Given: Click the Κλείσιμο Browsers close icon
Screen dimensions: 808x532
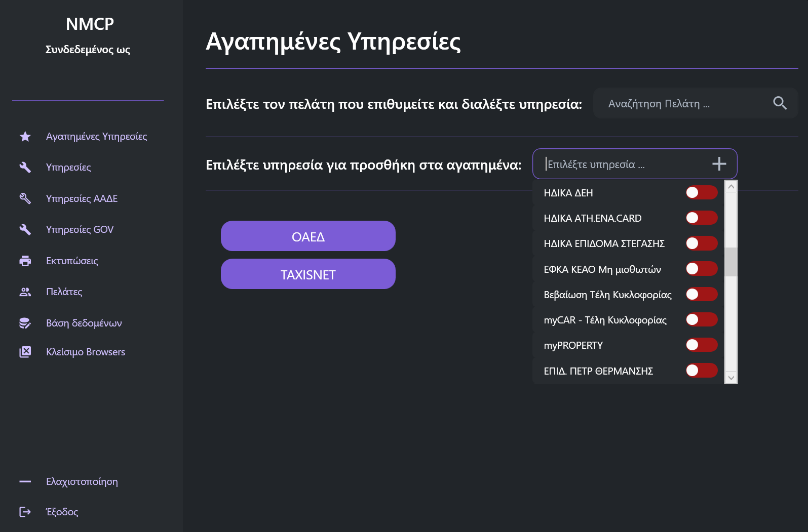Looking at the screenshot, I should (x=25, y=352).
